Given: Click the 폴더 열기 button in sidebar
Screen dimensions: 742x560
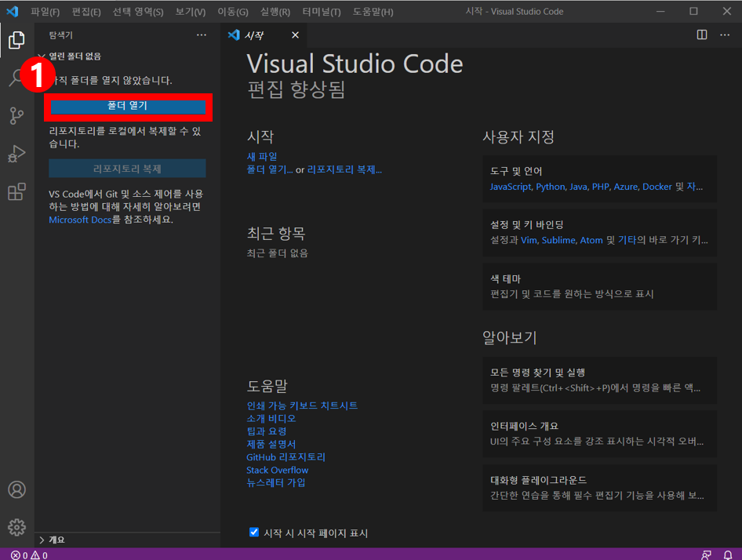Looking at the screenshot, I should pyautogui.click(x=128, y=106).
